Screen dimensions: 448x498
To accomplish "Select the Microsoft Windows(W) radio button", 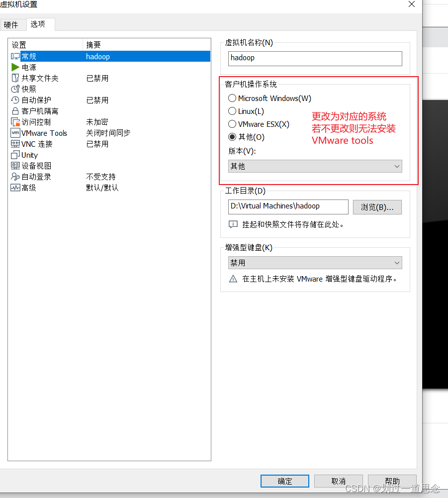I will (x=232, y=98).
